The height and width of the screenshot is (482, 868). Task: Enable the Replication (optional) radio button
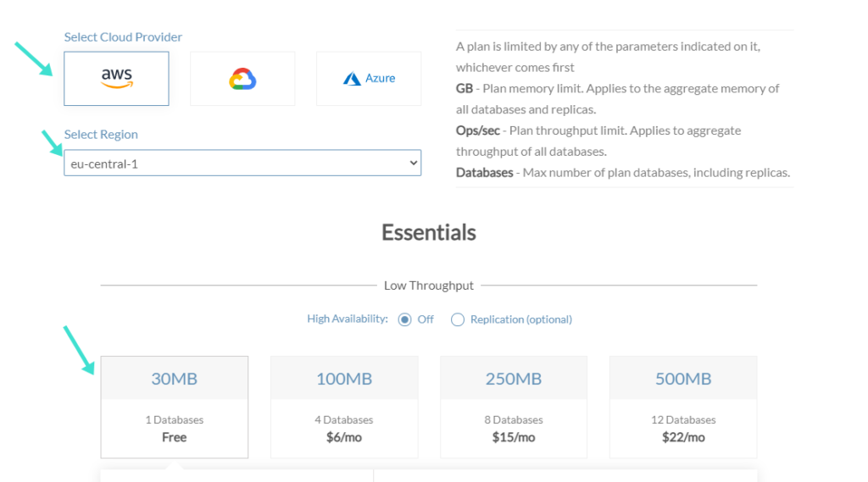point(458,319)
